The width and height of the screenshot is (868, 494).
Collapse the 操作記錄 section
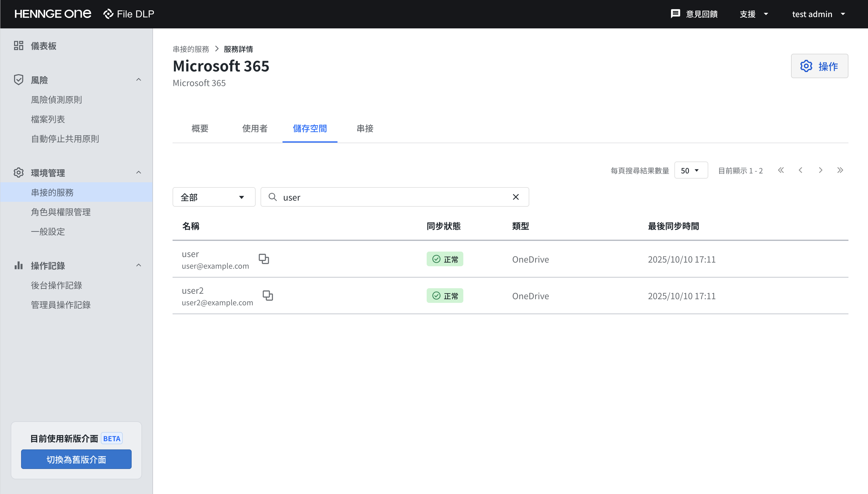click(138, 265)
